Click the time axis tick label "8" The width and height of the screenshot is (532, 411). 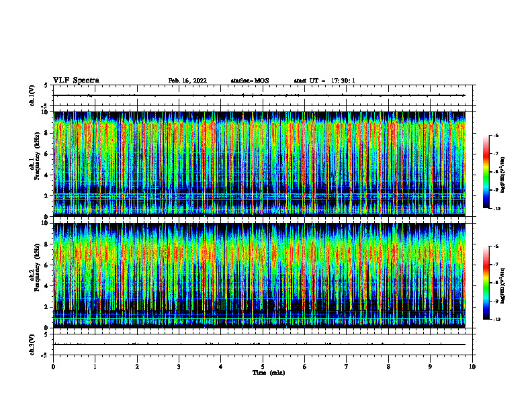388,367
